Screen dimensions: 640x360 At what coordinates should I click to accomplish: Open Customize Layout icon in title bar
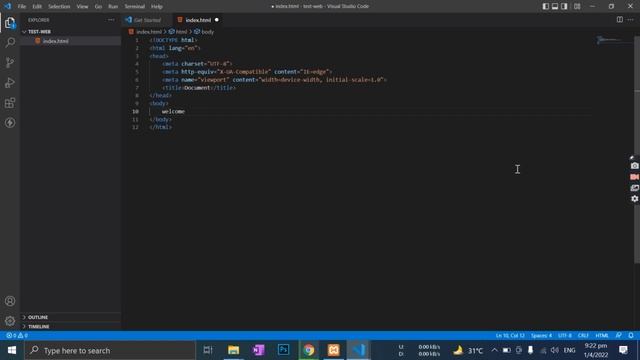point(577,6)
